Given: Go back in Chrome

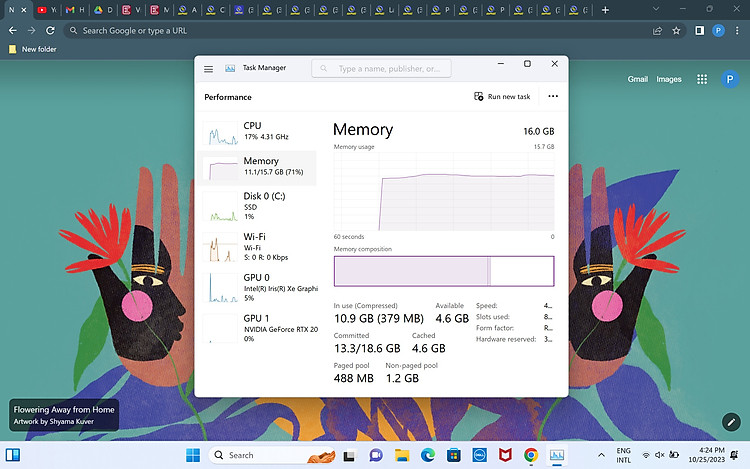Looking at the screenshot, I should point(13,31).
